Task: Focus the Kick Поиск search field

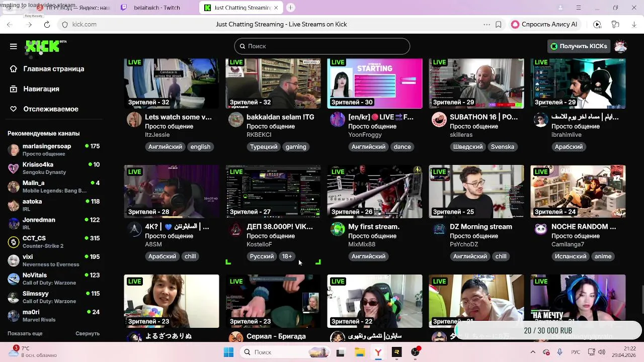Action: [x=322, y=46]
